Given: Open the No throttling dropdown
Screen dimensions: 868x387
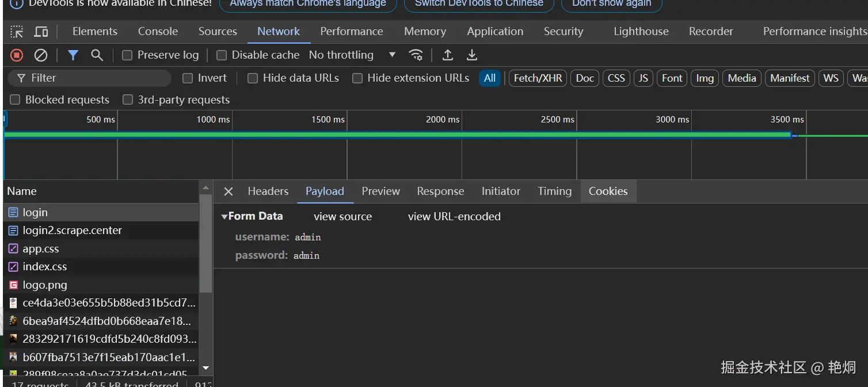Looking at the screenshot, I should coord(352,55).
